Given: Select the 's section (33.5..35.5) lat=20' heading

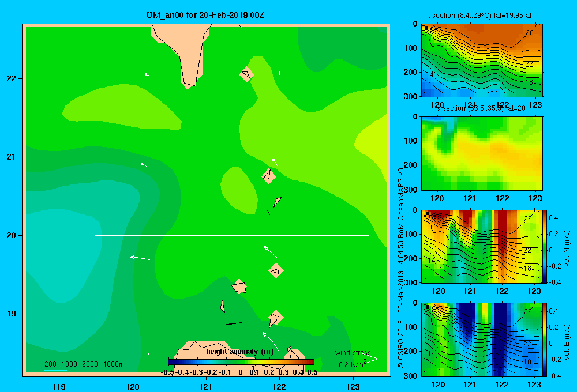Looking at the screenshot, I should tap(481, 108).
